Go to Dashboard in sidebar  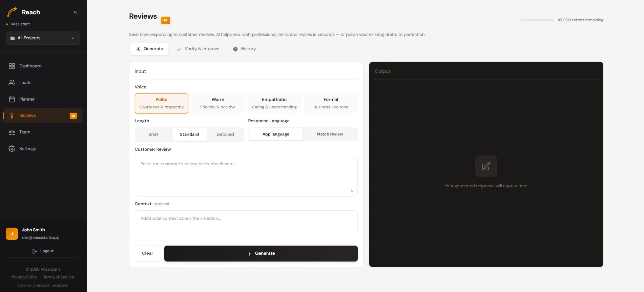pos(43,66)
